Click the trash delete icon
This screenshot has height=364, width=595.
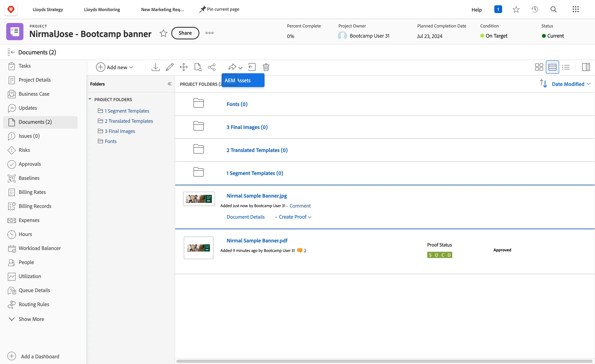[266, 67]
